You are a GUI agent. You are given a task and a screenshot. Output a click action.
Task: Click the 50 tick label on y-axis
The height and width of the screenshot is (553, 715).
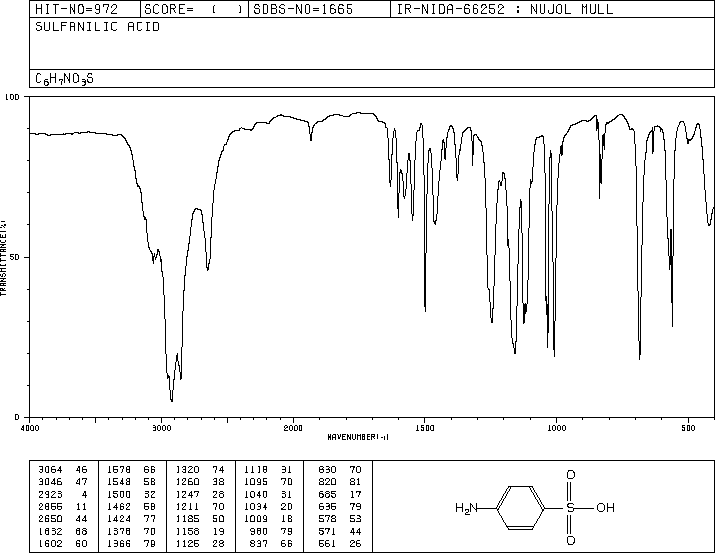point(14,257)
